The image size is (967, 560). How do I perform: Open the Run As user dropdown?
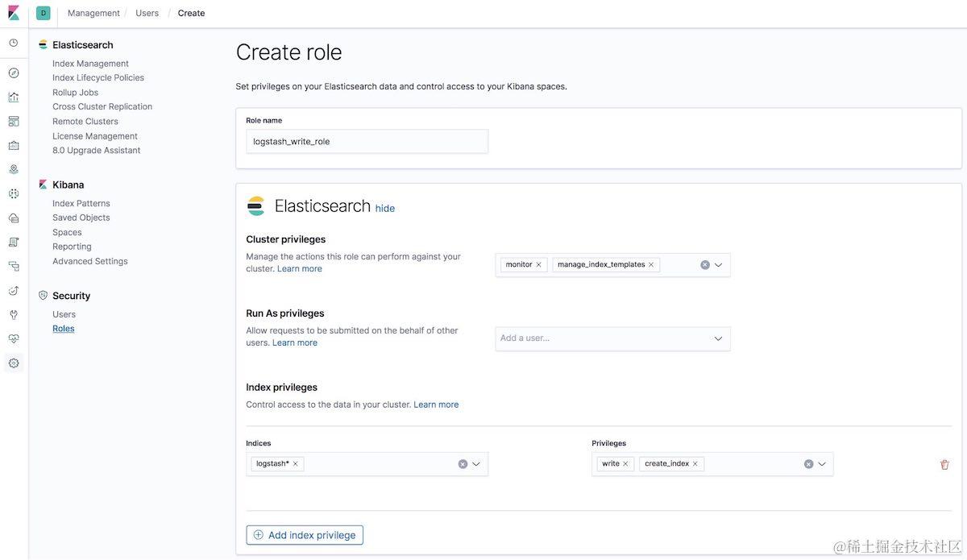coord(719,338)
